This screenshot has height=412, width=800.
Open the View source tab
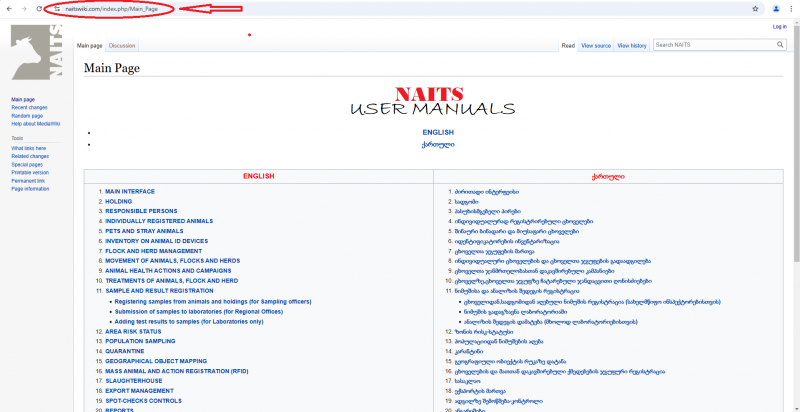(x=596, y=46)
